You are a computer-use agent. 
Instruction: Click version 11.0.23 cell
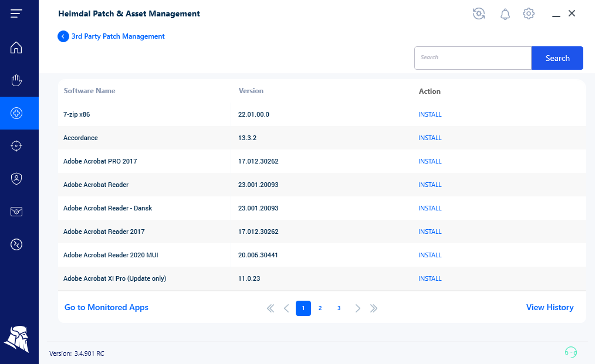(249, 278)
